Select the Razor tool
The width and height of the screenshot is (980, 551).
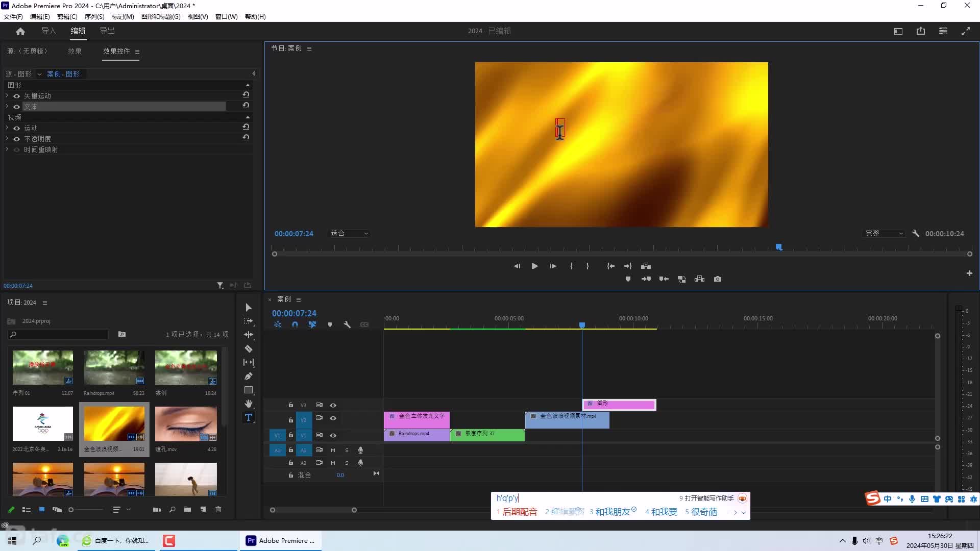coord(249,348)
